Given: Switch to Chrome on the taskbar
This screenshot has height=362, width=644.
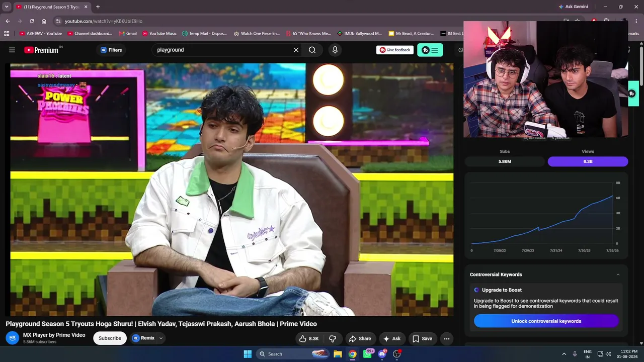Looking at the screenshot, I should click(x=353, y=354).
